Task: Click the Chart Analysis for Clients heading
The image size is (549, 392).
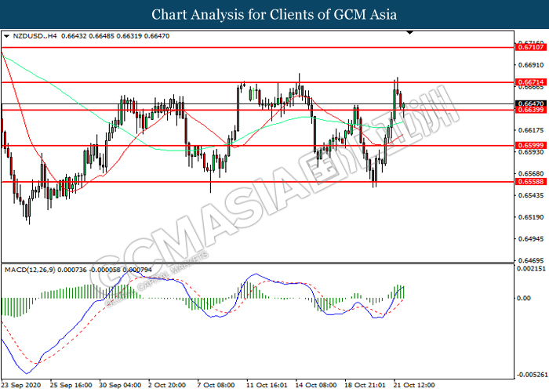Action: coord(274,14)
